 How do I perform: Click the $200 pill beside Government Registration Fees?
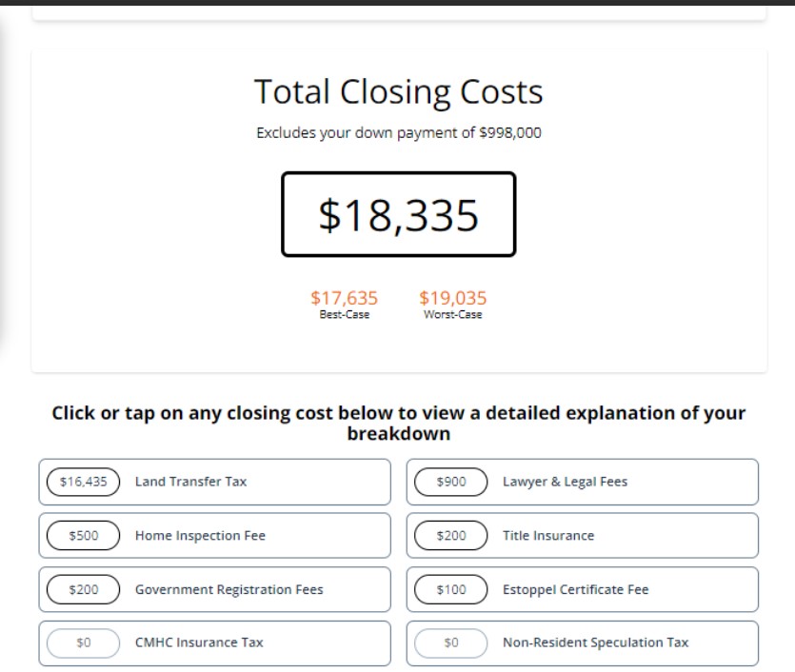pyautogui.click(x=83, y=590)
